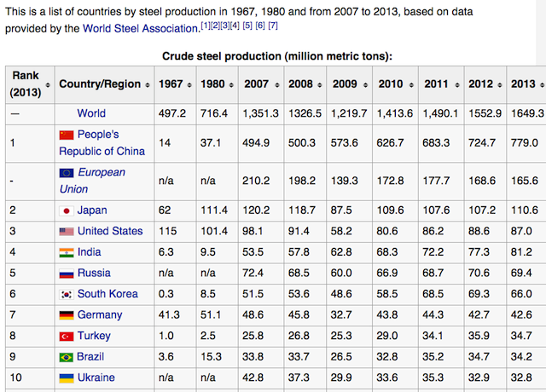Open the Ukraine country link
This screenshot has width=546, height=392.
point(96,378)
